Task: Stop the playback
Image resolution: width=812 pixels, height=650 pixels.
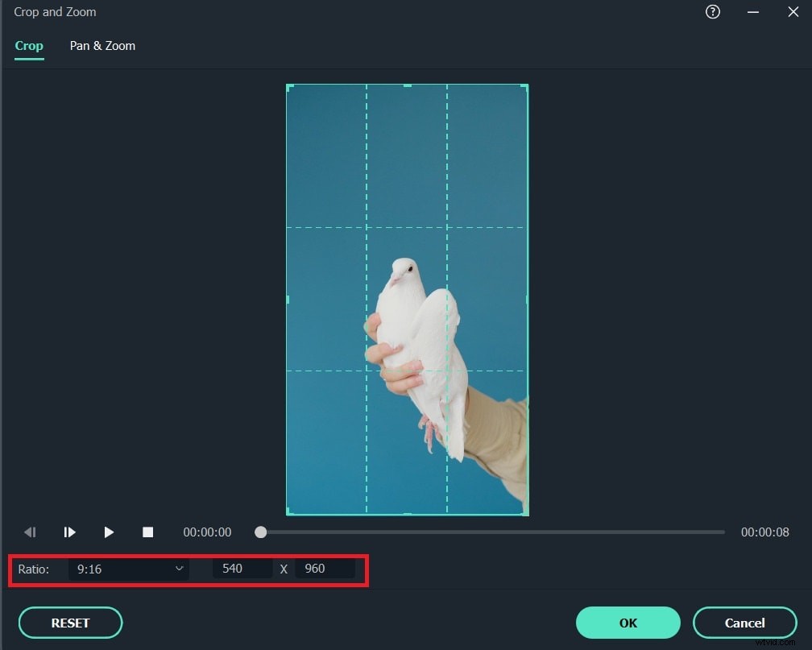Action: tap(148, 532)
